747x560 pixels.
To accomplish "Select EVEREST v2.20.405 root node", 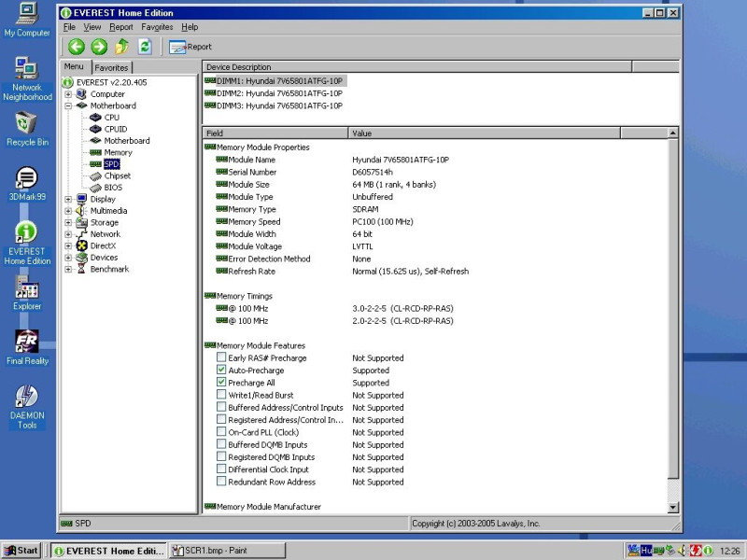I will click(x=111, y=82).
